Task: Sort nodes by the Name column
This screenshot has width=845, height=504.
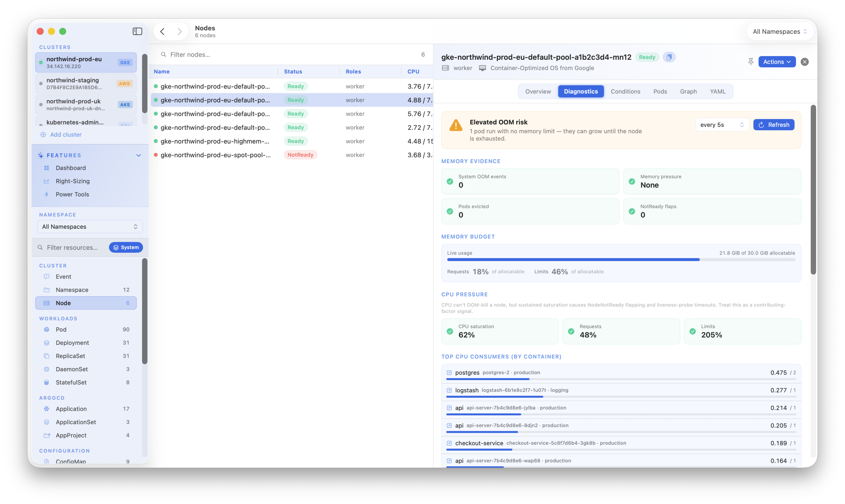Action: tap(162, 71)
